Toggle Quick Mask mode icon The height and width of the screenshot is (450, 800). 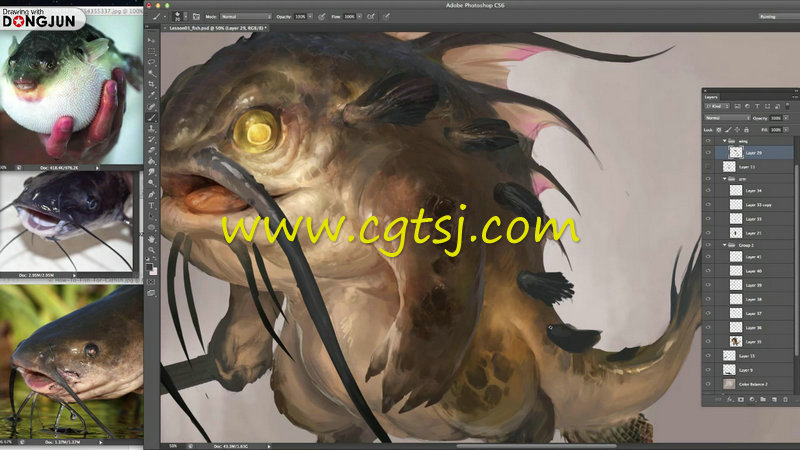[x=151, y=282]
